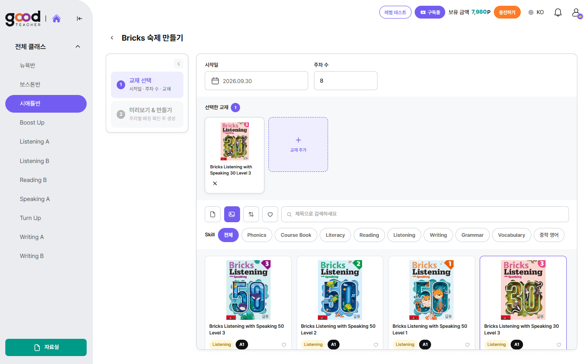Go back using arrow beside Bricks 숙제 만들기

[x=112, y=38]
